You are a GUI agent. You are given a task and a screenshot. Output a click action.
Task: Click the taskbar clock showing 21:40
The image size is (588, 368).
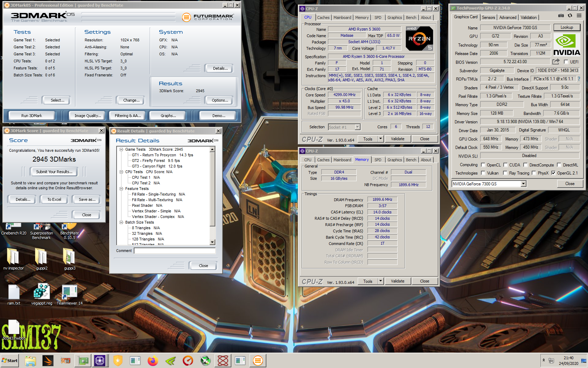pyautogui.click(x=568, y=361)
